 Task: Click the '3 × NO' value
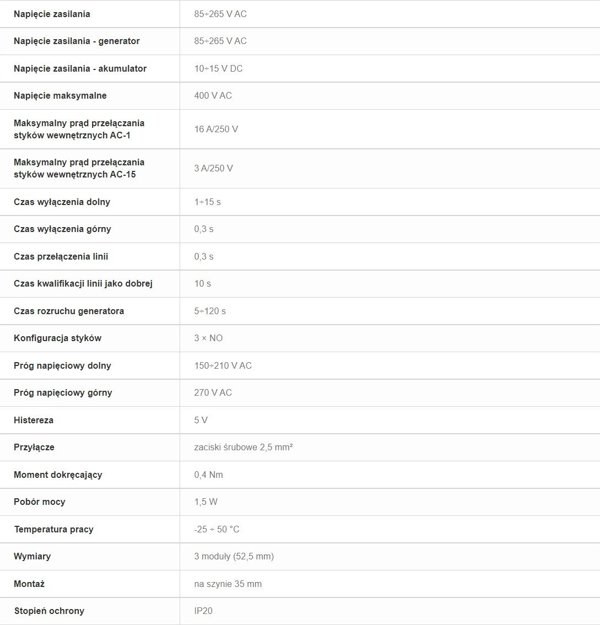click(209, 338)
